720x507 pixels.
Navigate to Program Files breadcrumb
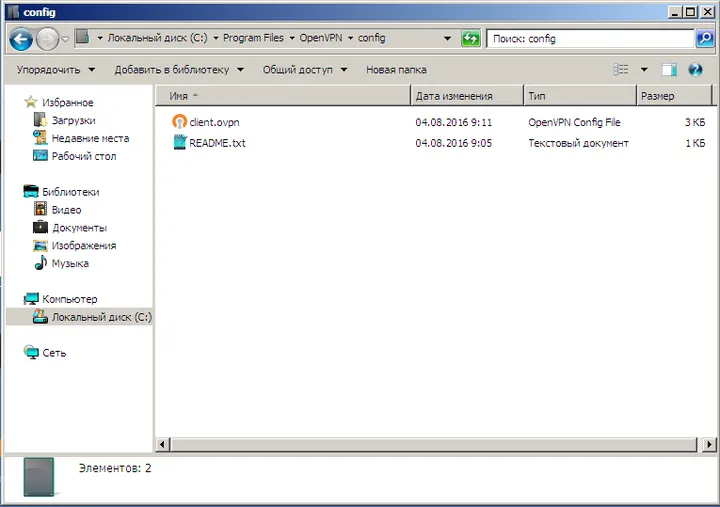coord(253,38)
